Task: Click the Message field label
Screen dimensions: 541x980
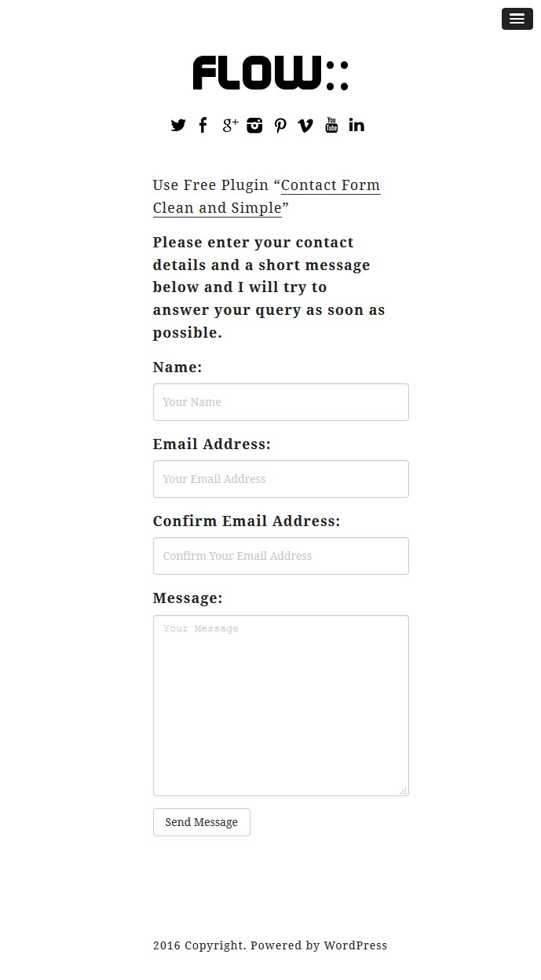Action: pos(188,598)
